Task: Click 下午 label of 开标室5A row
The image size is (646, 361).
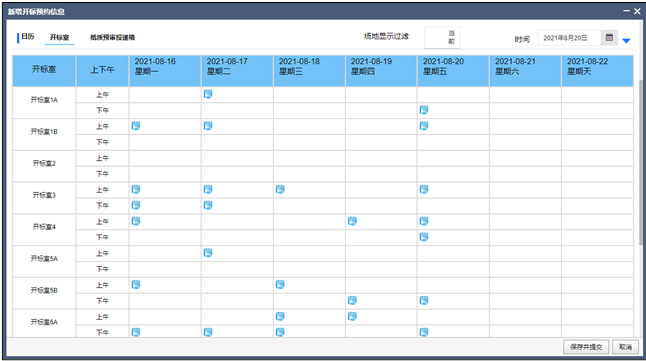Action: click(103, 269)
